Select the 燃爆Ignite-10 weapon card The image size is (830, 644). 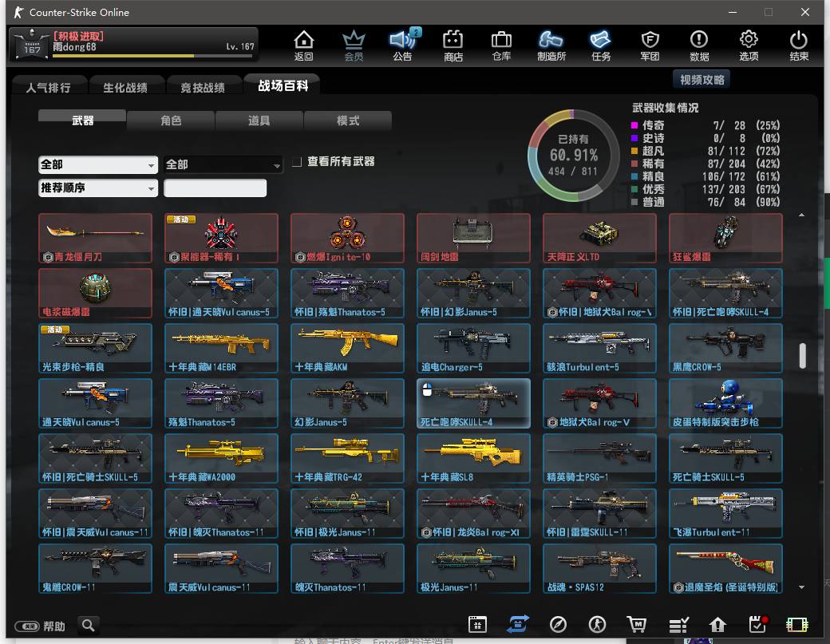pos(347,238)
